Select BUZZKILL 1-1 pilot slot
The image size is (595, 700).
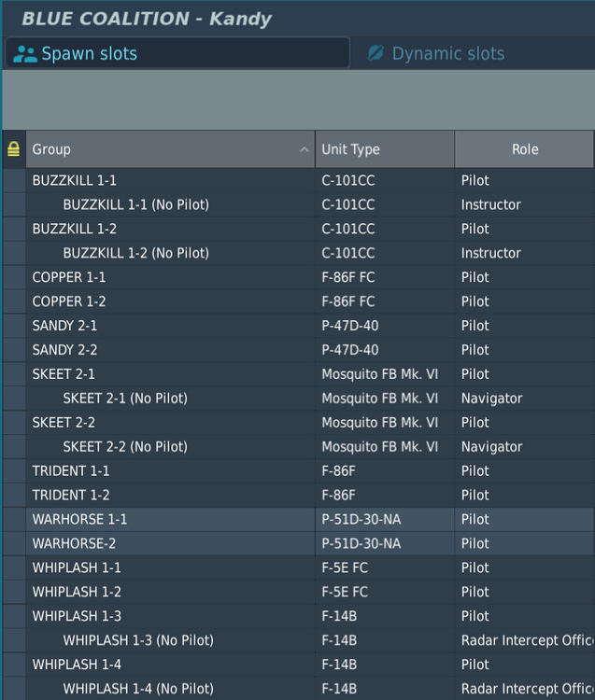click(x=75, y=180)
